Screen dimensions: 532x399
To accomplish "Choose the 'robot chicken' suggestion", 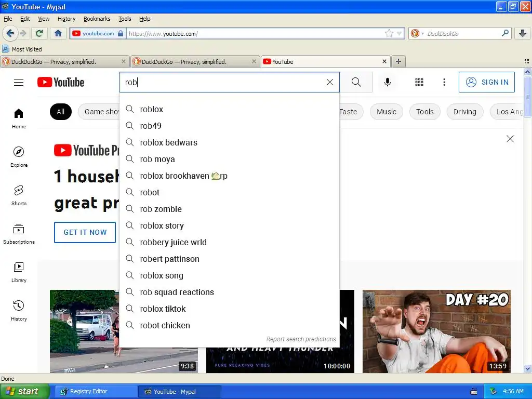I will (229, 325).
